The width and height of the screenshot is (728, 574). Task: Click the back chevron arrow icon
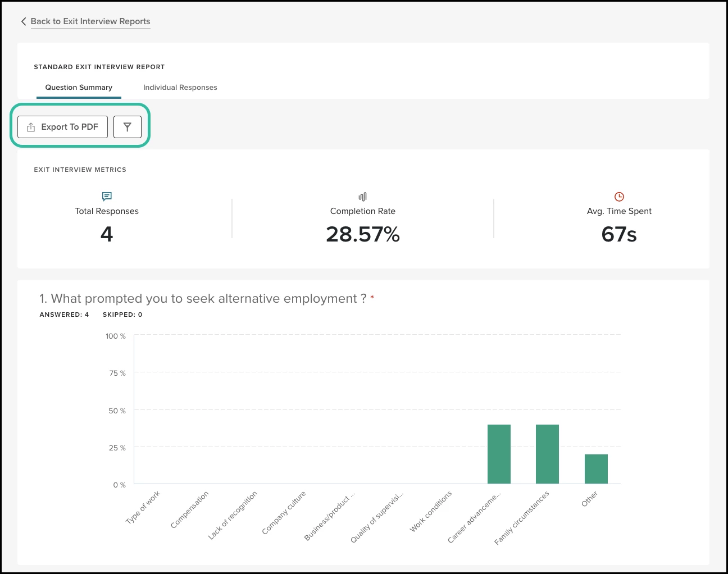tap(24, 21)
